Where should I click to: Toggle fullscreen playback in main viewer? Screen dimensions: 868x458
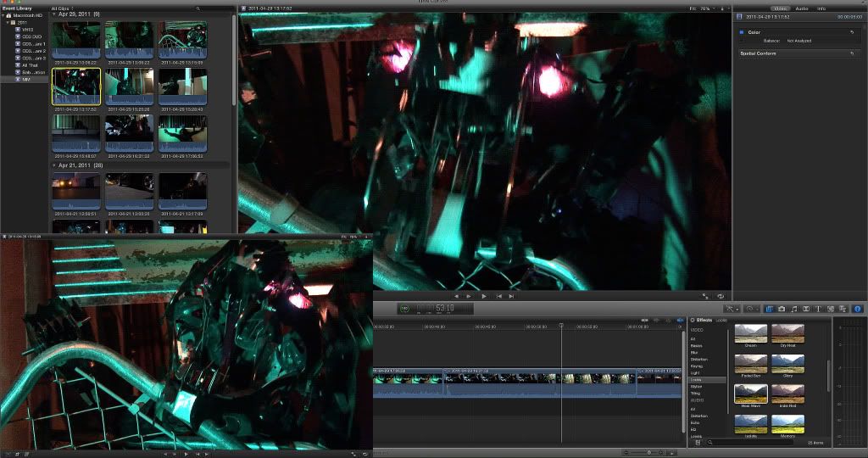coord(705,296)
